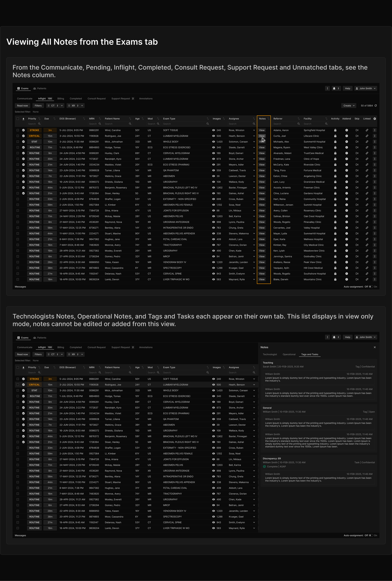Expand assignee chevron for Rose, Winston in upper list
This screenshot has height=581, width=392.
[254, 130]
